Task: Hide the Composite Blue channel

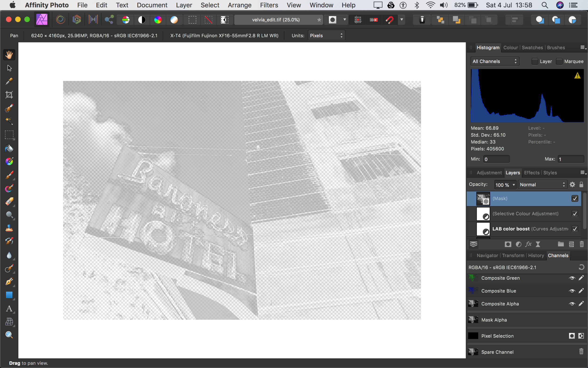Action: pyautogui.click(x=572, y=291)
